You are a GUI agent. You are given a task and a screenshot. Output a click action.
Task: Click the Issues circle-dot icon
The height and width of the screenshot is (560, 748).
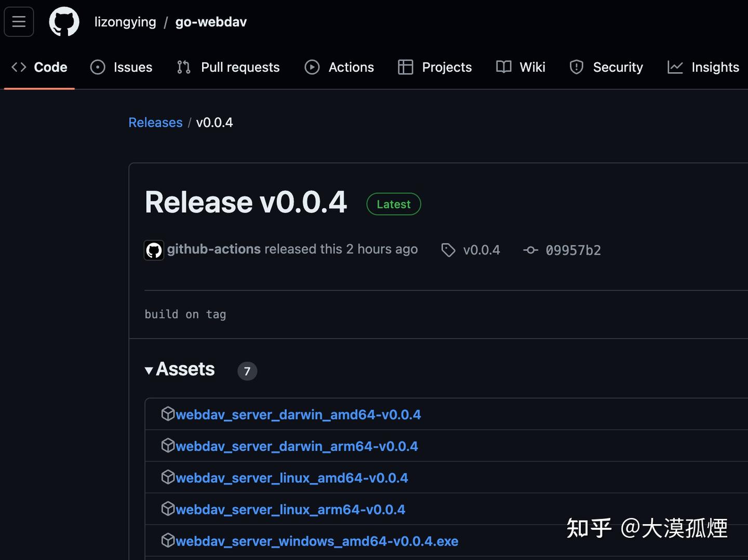(98, 67)
